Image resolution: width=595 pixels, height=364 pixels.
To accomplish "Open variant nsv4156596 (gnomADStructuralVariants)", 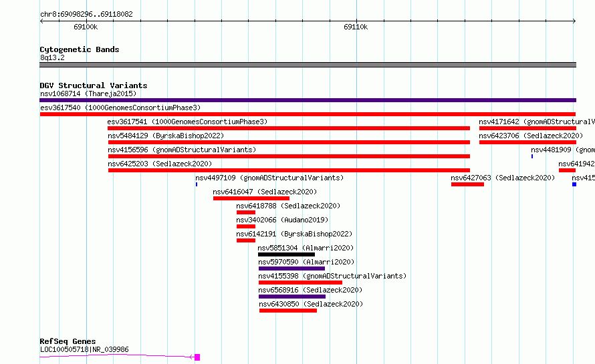I will pyautogui.click(x=182, y=150).
